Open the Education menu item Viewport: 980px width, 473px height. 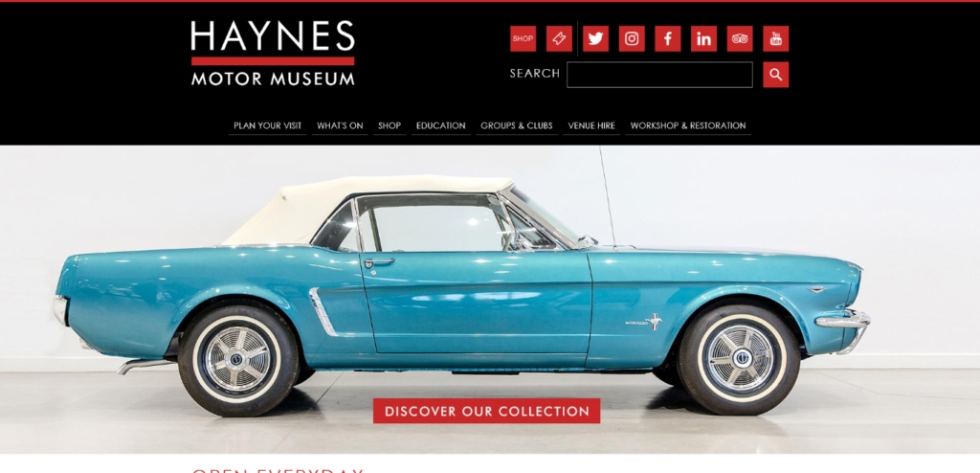(x=440, y=125)
